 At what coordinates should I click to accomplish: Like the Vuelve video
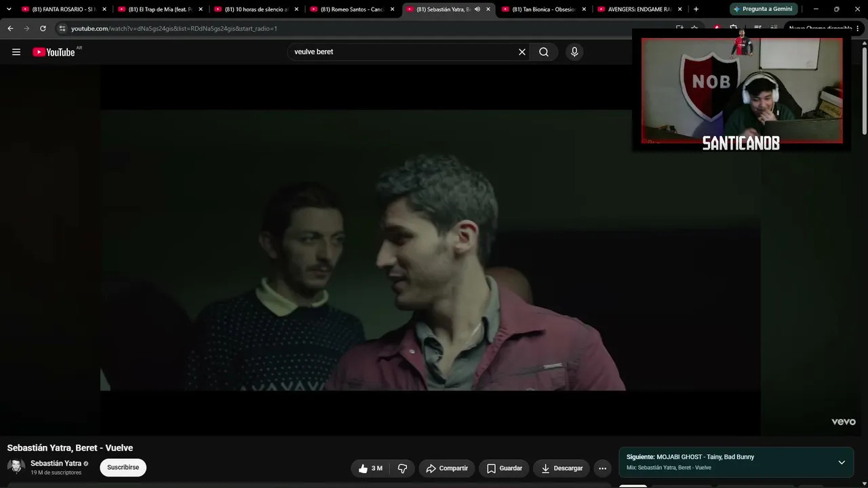[x=370, y=468]
